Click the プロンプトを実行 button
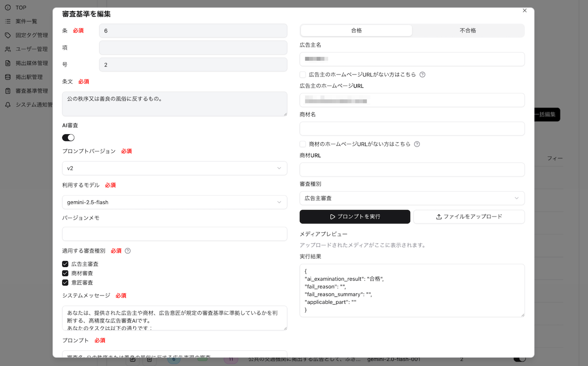 [355, 217]
